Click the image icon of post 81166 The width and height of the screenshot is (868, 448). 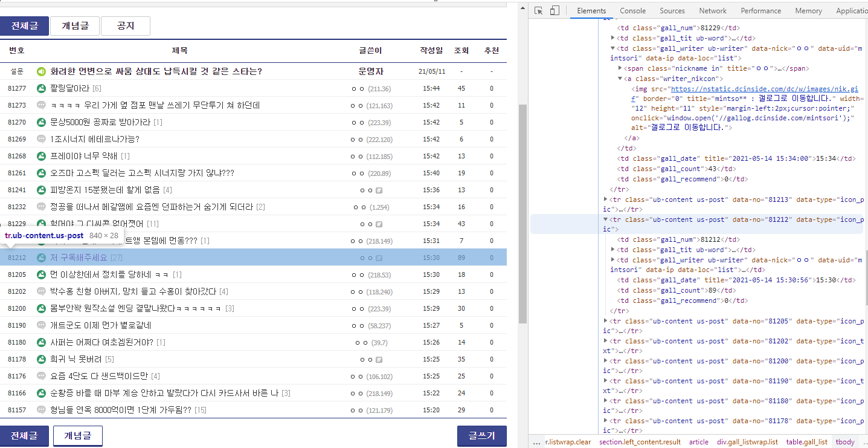click(x=41, y=393)
